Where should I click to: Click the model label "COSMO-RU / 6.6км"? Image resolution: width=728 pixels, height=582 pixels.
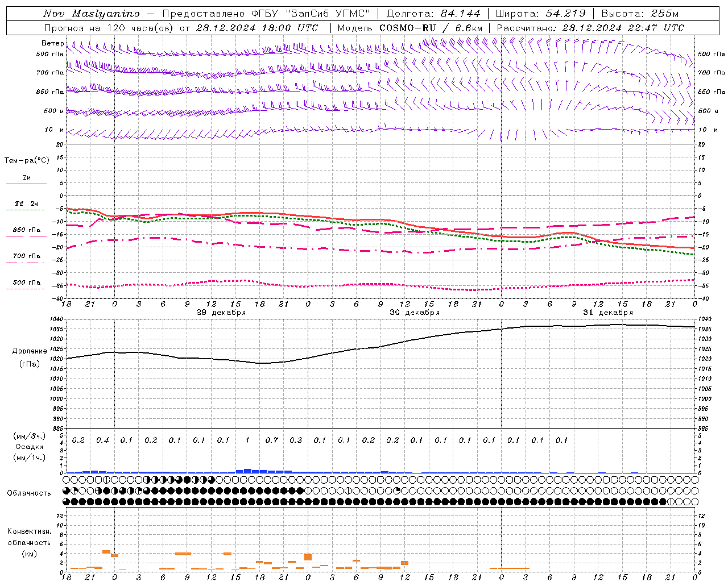[431, 28]
